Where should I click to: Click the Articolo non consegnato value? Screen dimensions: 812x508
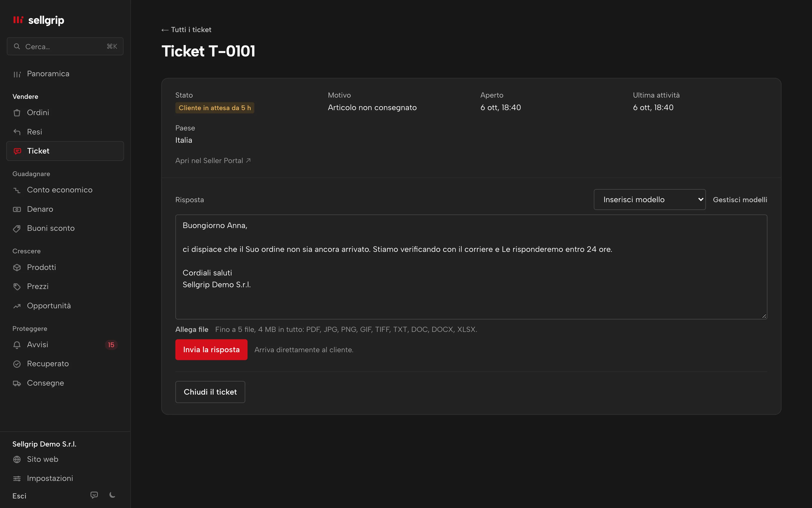point(372,108)
